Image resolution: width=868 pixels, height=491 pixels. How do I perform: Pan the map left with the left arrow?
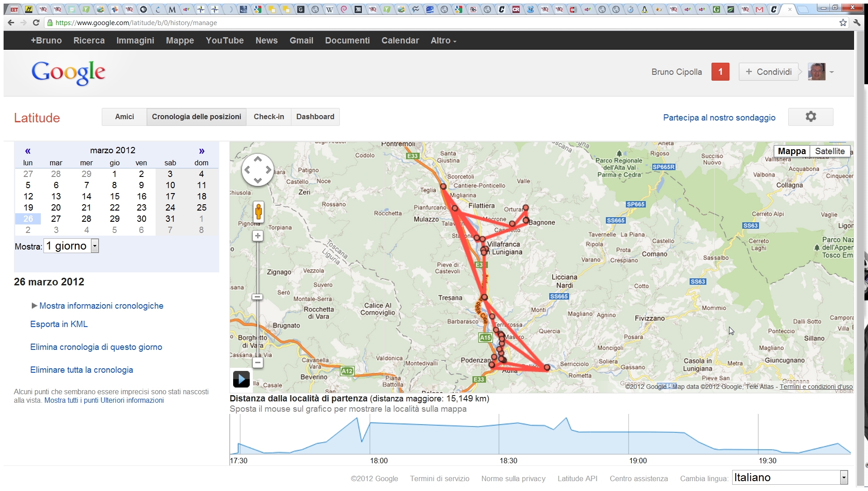tap(247, 170)
